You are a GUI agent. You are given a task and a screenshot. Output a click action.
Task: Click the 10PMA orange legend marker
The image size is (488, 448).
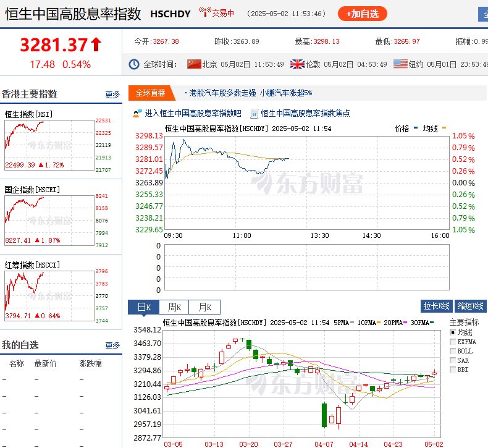point(379,323)
